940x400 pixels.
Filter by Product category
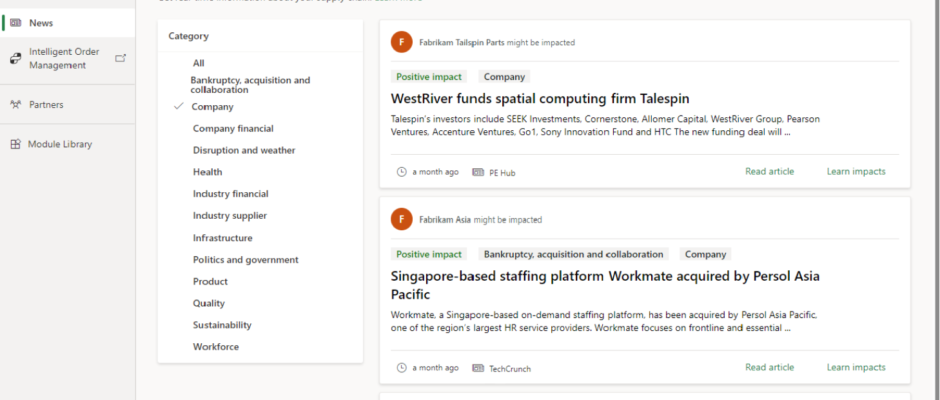click(210, 281)
